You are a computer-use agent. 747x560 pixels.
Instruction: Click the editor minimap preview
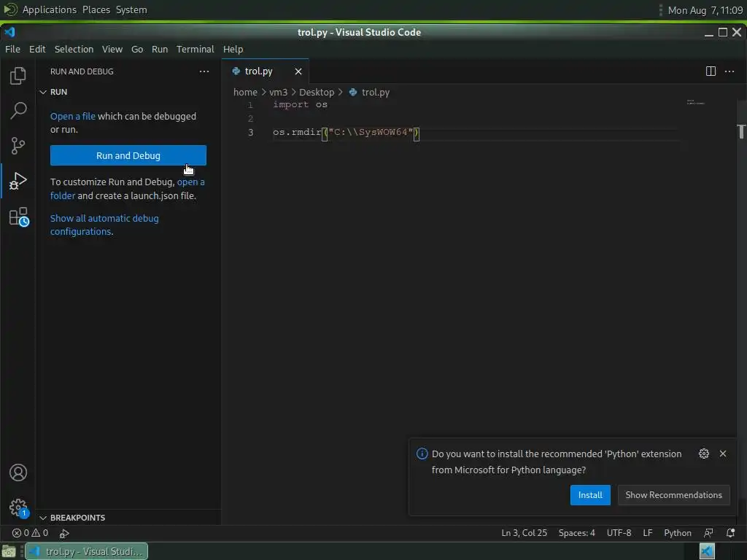695,102
